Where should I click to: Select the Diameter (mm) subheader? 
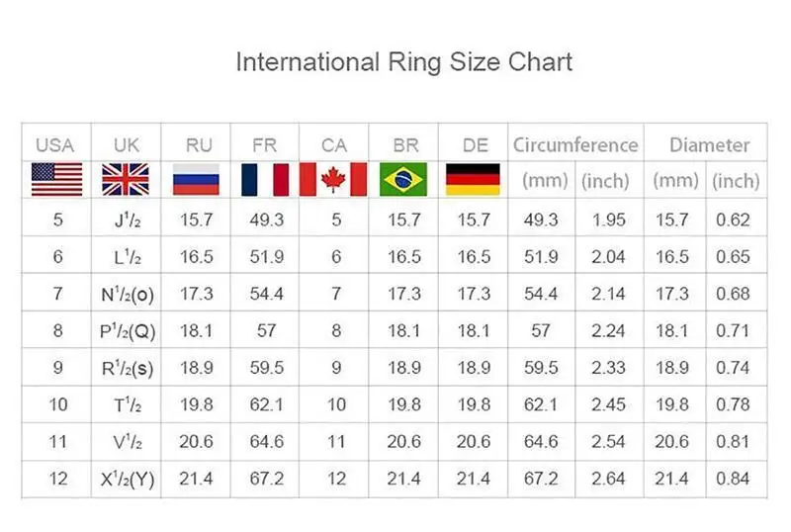pos(676,180)
